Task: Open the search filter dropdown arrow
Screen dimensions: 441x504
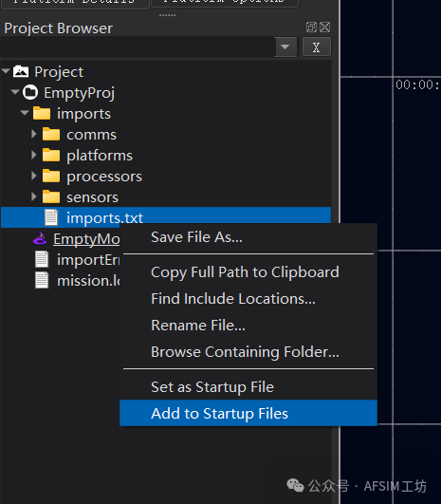Action: click(285, 47)
